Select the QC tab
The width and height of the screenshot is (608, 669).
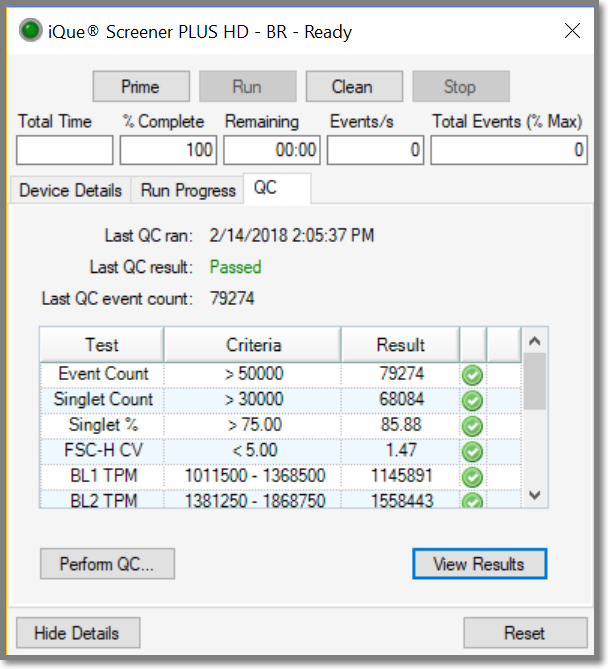(x=265, y=188)
